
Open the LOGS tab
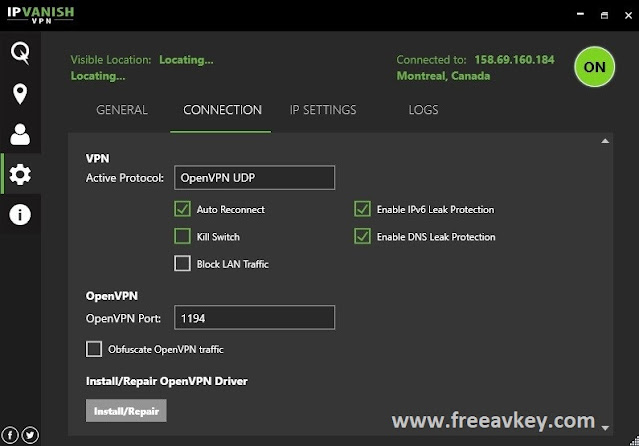click(x=423, y=110)
